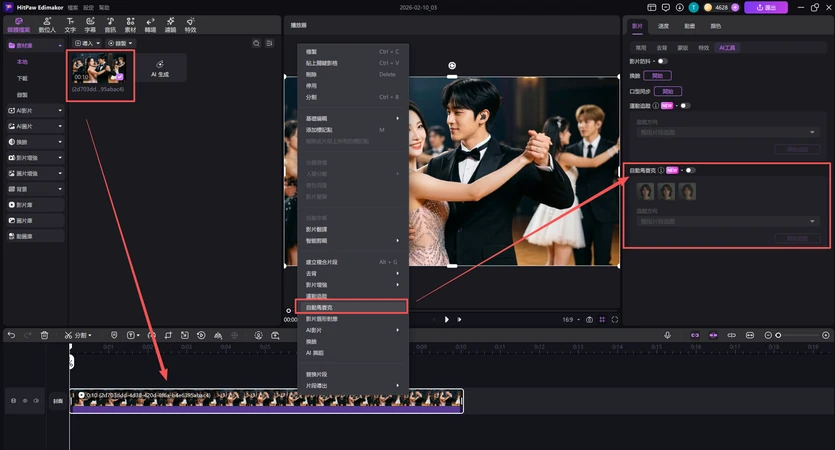Click the 濾鏡 filter tool icon
The width and height of the screenshot is (835, 450).
click(x=170, y=23)
